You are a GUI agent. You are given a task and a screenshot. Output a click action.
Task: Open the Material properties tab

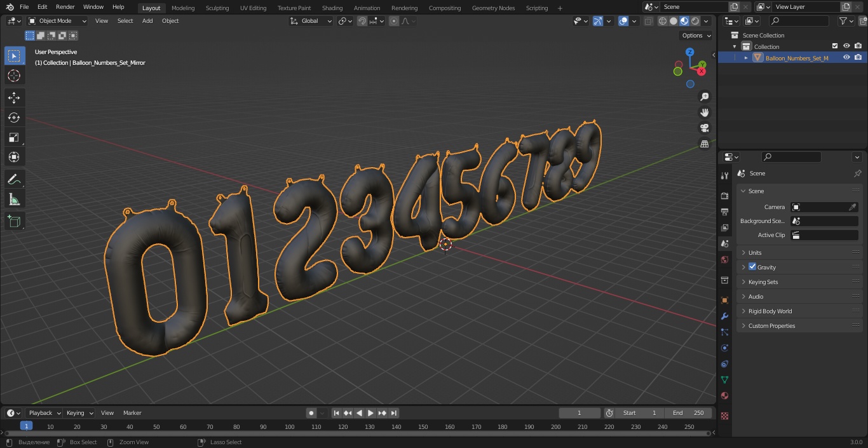[x=724, y=395]
